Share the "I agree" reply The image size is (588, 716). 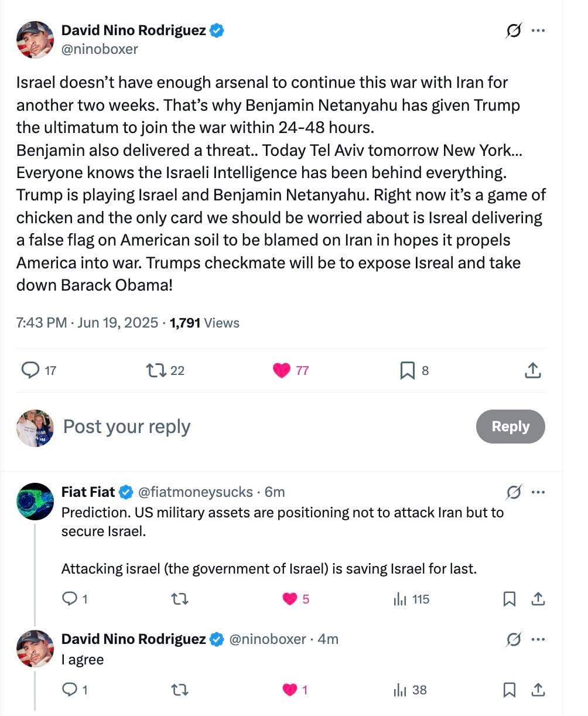(538, 690)
